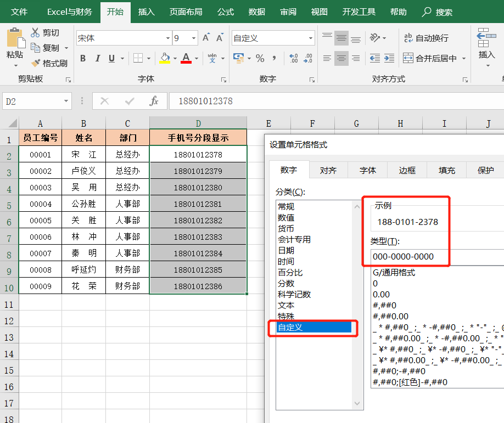Click the 搜索 search box
This screenshot has height=423, width=504.
[437, 12]
